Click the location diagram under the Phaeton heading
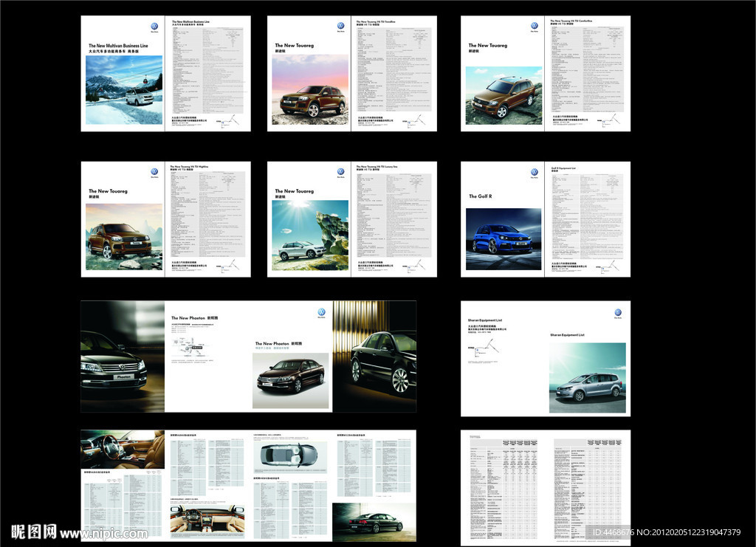756x547 pixels. pos(191,348)
